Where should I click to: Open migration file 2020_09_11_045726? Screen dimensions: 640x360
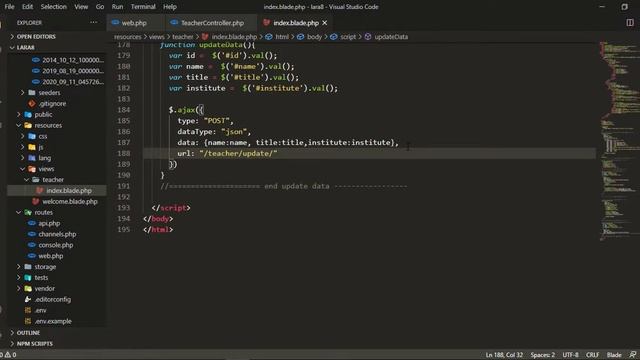coord(73,82)
